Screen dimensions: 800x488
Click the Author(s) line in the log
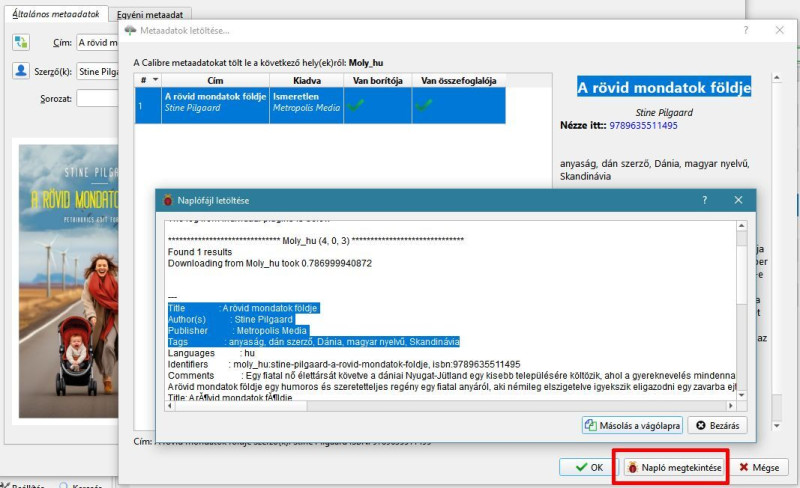231,319
